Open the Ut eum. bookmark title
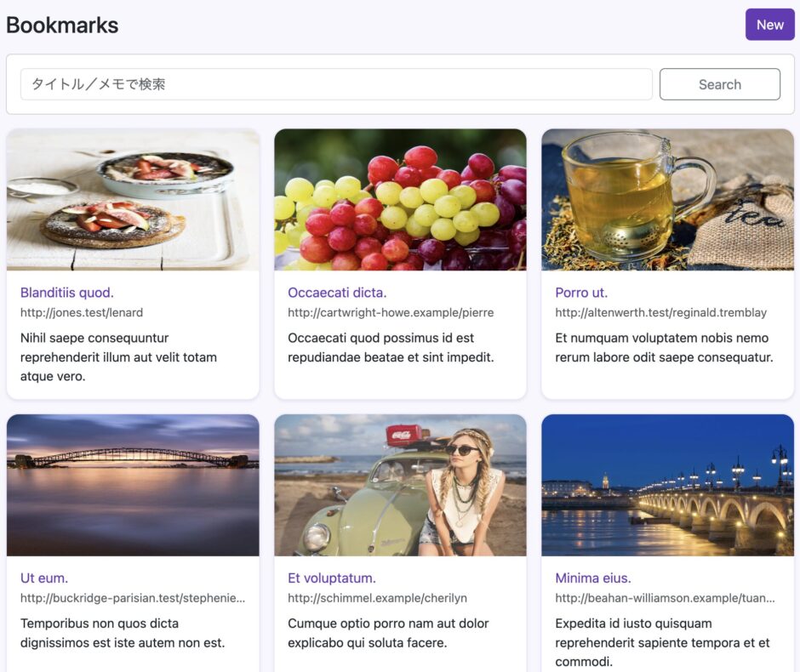Viewport: 800px width, 672px height. [x=44, y=578]
